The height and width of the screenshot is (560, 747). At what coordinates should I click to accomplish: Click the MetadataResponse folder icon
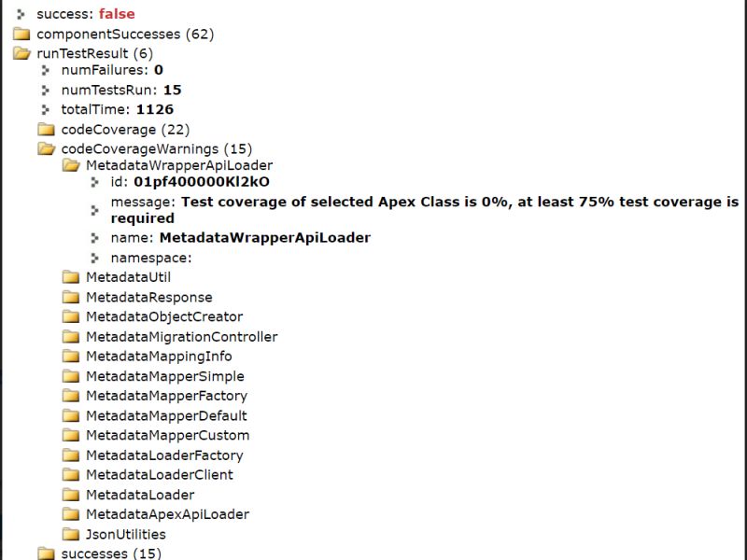point(69,297)
